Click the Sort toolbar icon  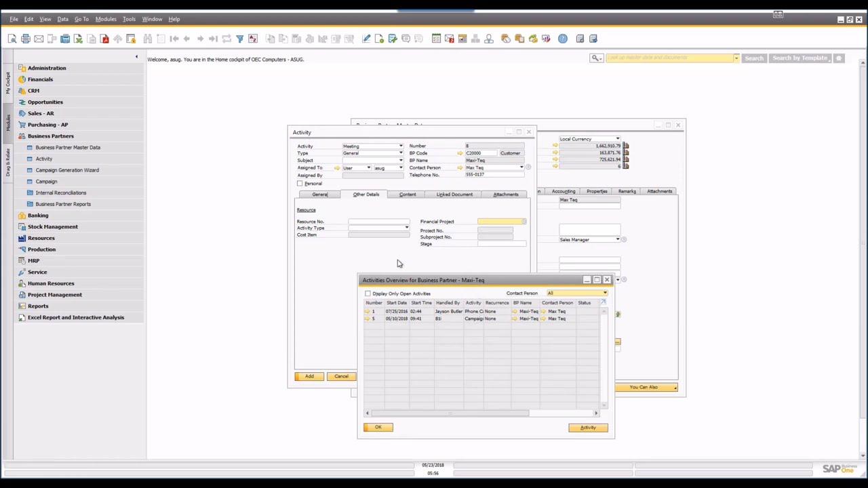point(253,39)
